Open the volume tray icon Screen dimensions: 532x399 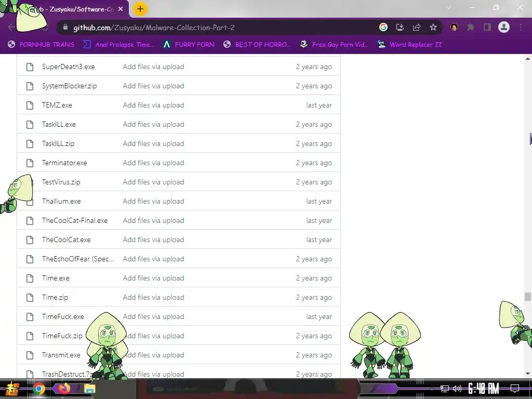pos(457,389)
